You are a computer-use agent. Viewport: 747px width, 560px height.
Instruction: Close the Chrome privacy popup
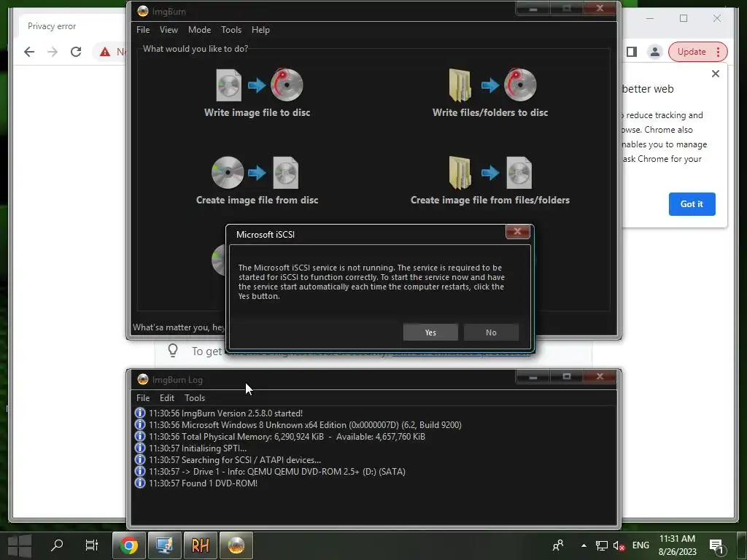[715, 74]
